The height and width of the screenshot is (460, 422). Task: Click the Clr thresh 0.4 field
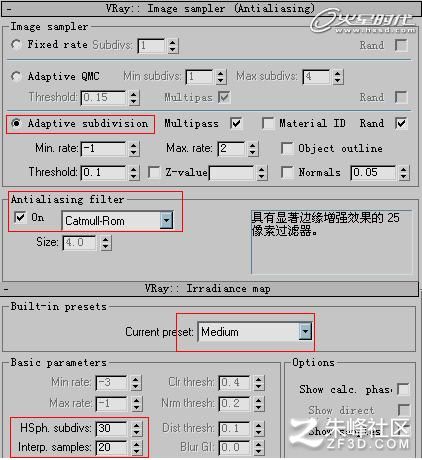click(234, 383)
